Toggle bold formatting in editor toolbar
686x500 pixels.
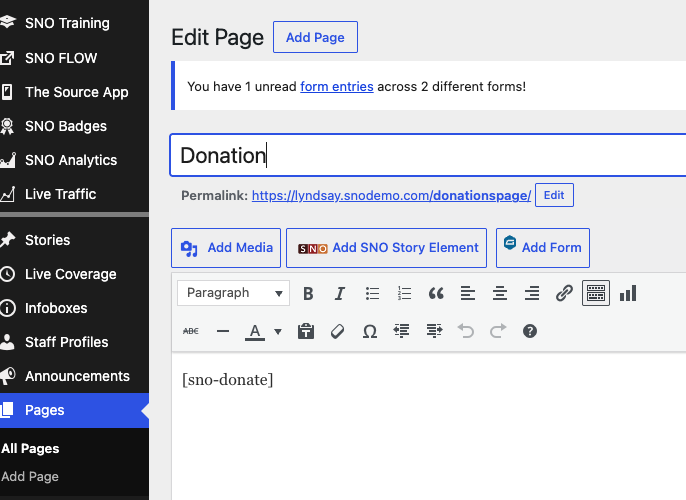[308, 293]
